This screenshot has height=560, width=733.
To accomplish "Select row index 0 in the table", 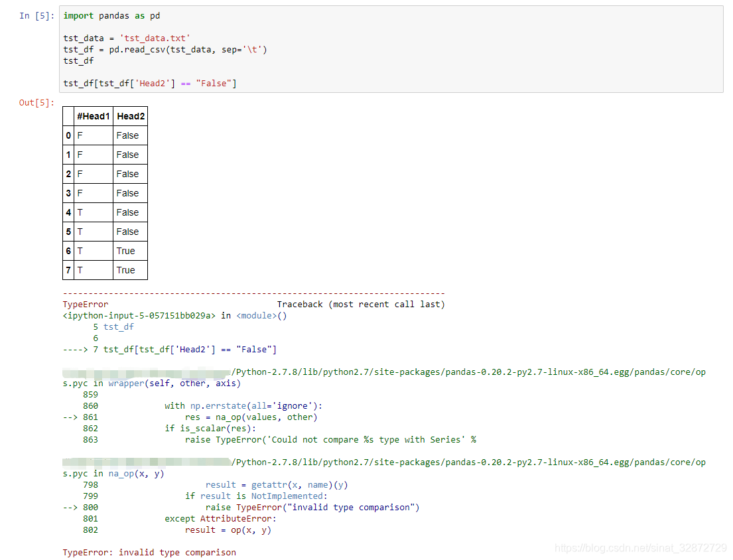I will (x=68, y=135).
